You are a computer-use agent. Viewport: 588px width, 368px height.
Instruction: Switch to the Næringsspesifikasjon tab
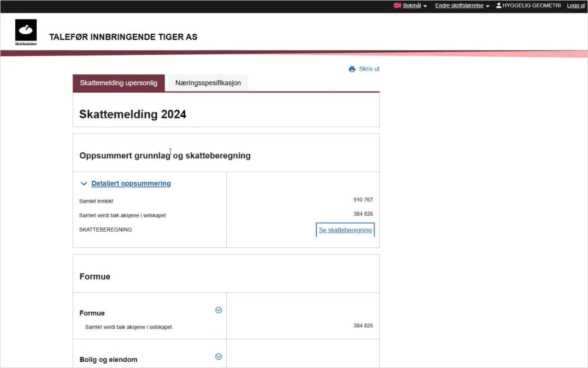click(208, 83)
